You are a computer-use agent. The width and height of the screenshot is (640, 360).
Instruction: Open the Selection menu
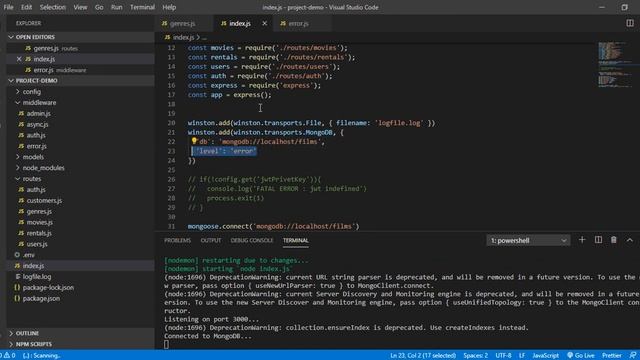click(x=53, y=7)
